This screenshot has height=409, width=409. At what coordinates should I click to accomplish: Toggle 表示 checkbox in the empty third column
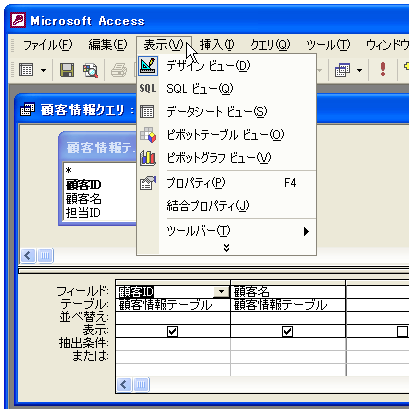(402, 331)
